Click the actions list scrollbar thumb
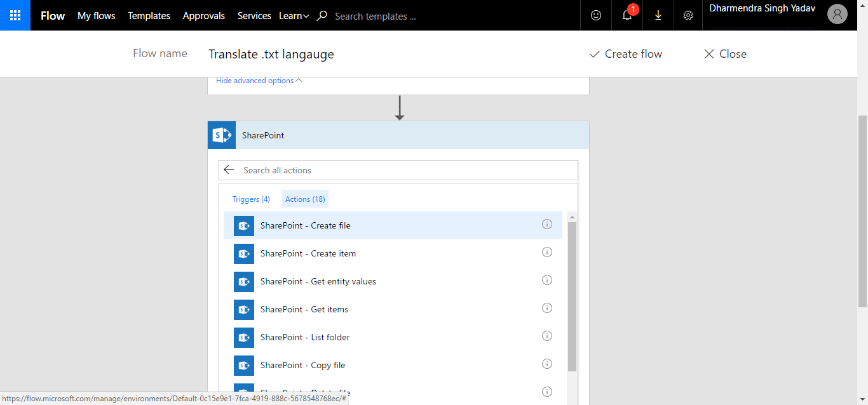This screenshot has height=405, width=868. (573, 296)
